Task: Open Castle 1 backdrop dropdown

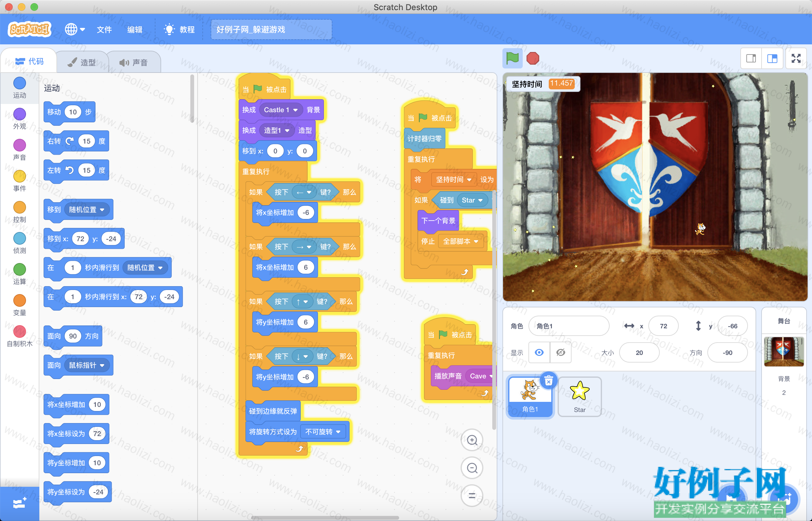Action: coord(281,110)
